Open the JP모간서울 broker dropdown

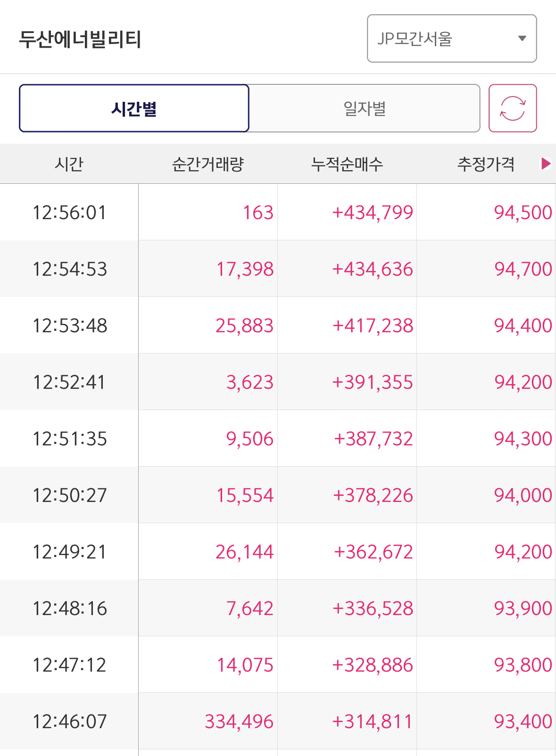pos(451,39)
